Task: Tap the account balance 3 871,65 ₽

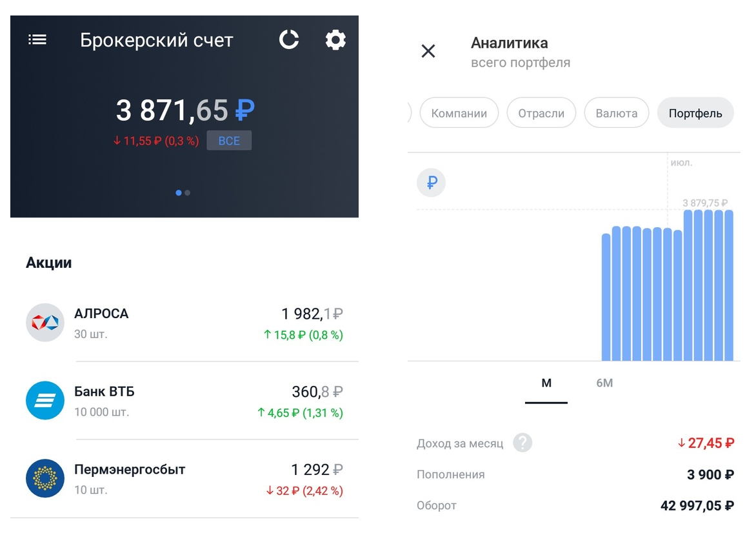Action: pos(185,110)
